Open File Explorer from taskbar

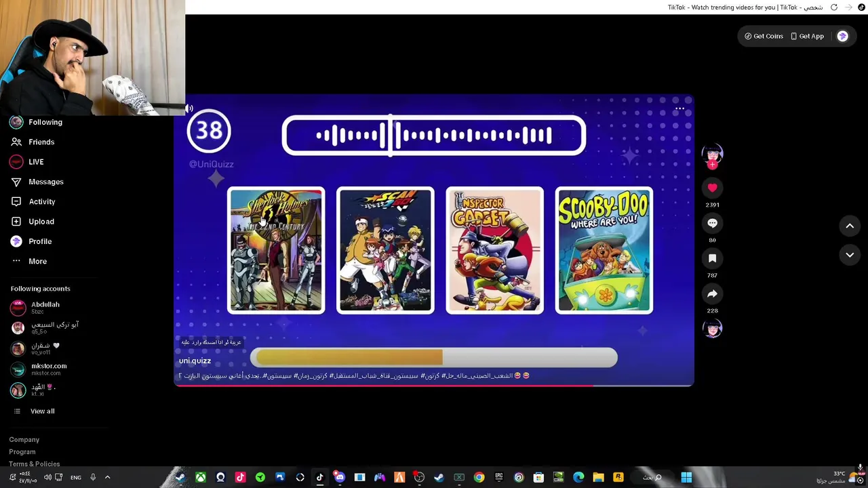(x=598, y=477)
